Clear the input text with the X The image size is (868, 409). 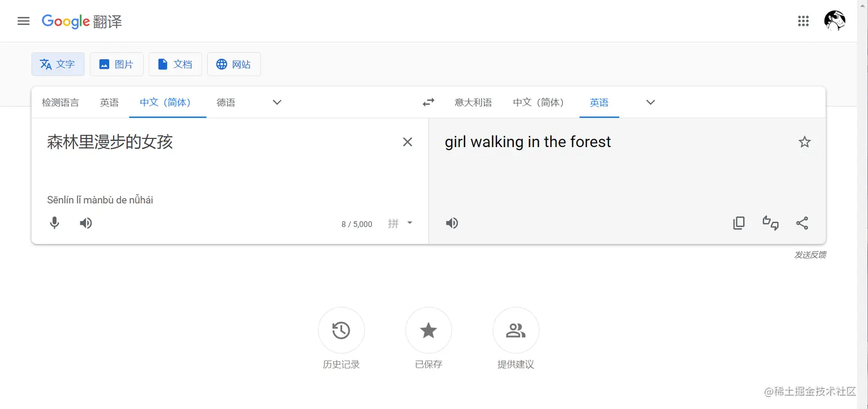click(408, 141)
